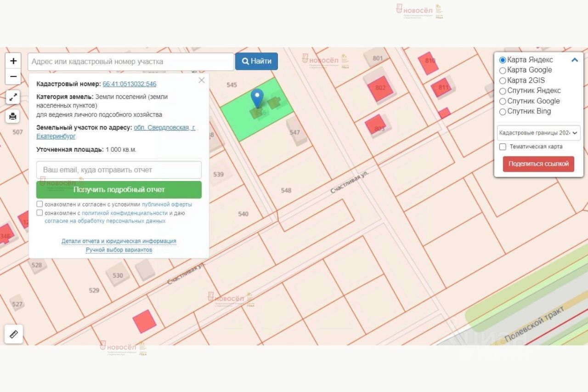Open публичной оферты link
The width and height of the screenshot is (588, 392).
pos(167,205)
